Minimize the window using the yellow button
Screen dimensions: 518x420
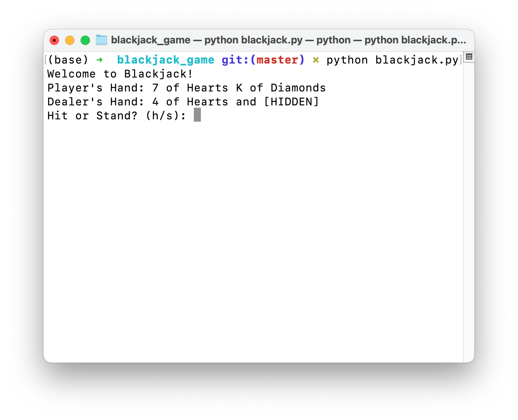pos(70,40)
